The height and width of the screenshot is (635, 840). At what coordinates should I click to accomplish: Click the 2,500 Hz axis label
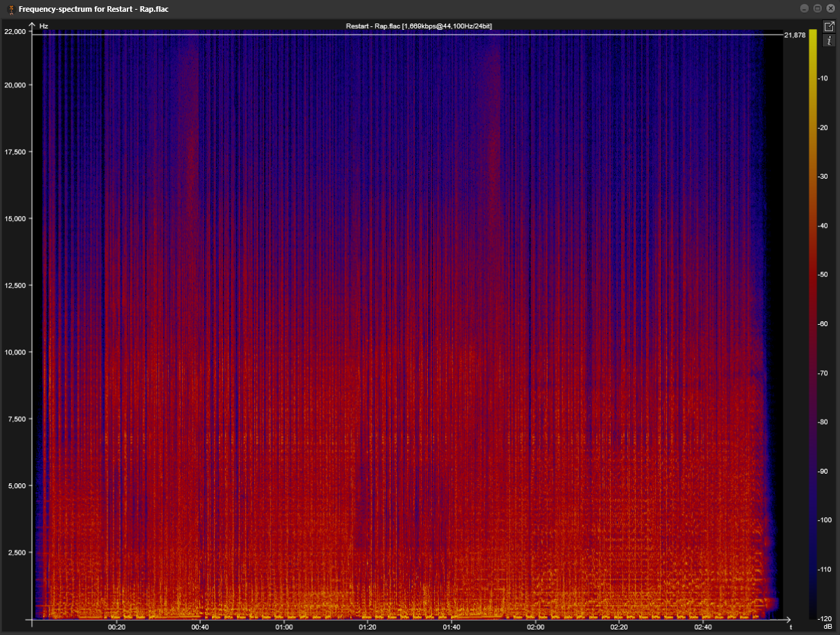point(16,553)
